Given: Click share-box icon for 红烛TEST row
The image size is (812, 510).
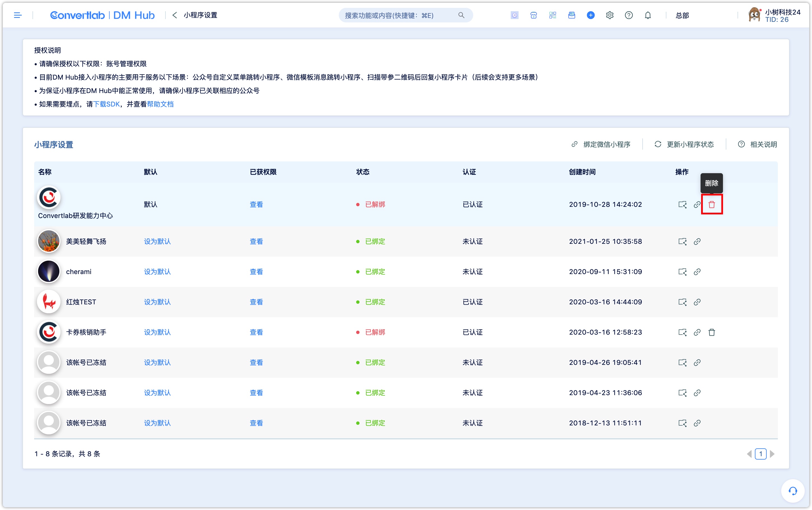Looking at the screenshot, I should click(682, 302).
